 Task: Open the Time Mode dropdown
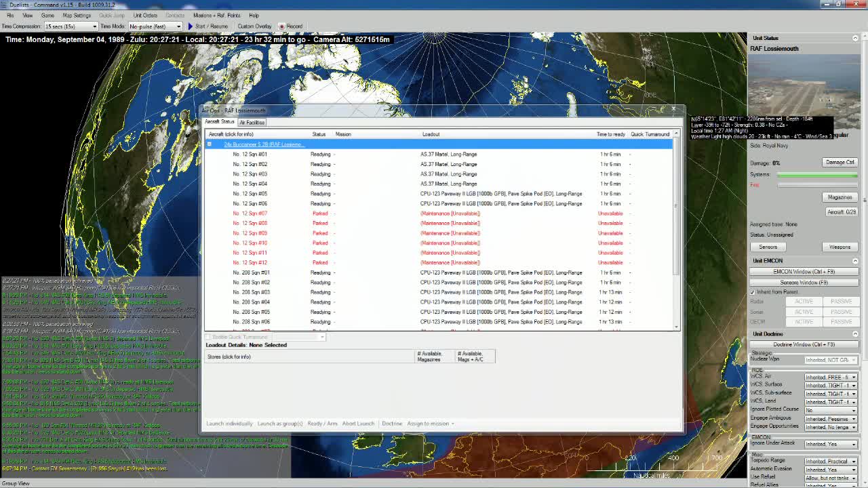click(178, 26)
